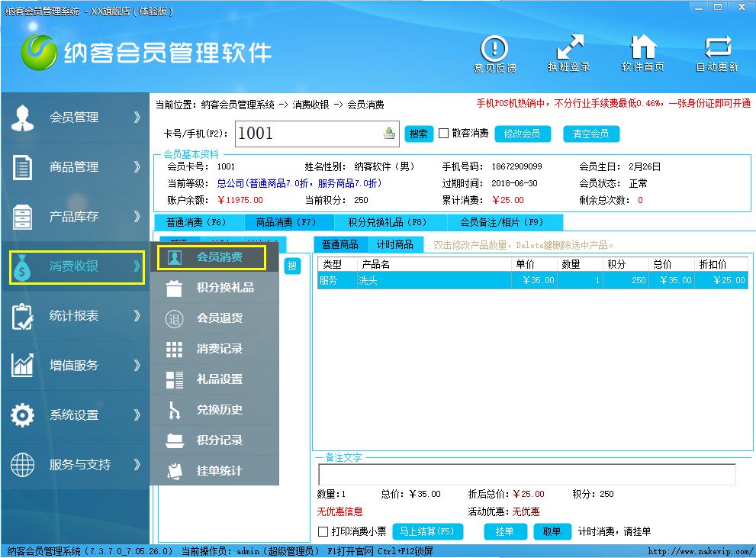
Task: Click the card reader icon in card number field
Action: click(x=389, y=134)
